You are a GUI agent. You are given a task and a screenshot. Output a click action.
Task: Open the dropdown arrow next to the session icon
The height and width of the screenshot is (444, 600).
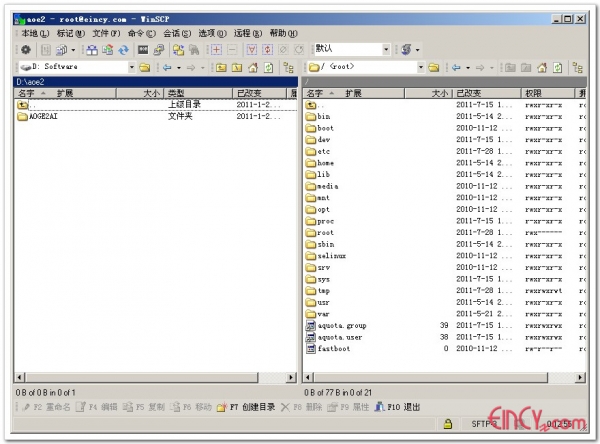pos(417,50)
